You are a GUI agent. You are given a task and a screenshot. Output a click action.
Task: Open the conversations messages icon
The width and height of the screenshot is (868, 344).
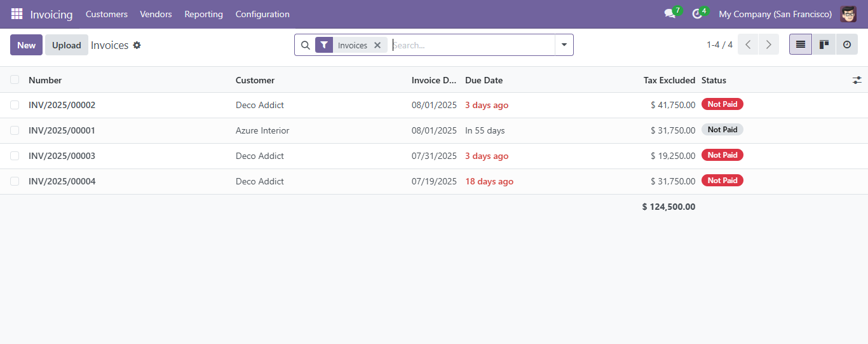click(670, 14)
